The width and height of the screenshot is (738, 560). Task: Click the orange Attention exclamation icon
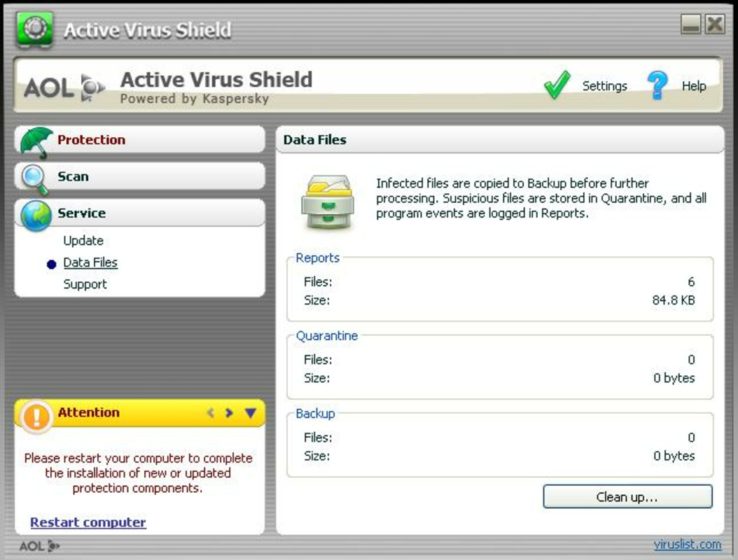tap(36, 413)
